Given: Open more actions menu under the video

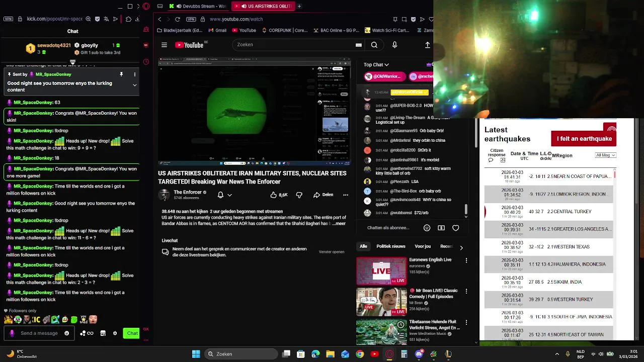Looking at the screenshot, I should [346, 195].
